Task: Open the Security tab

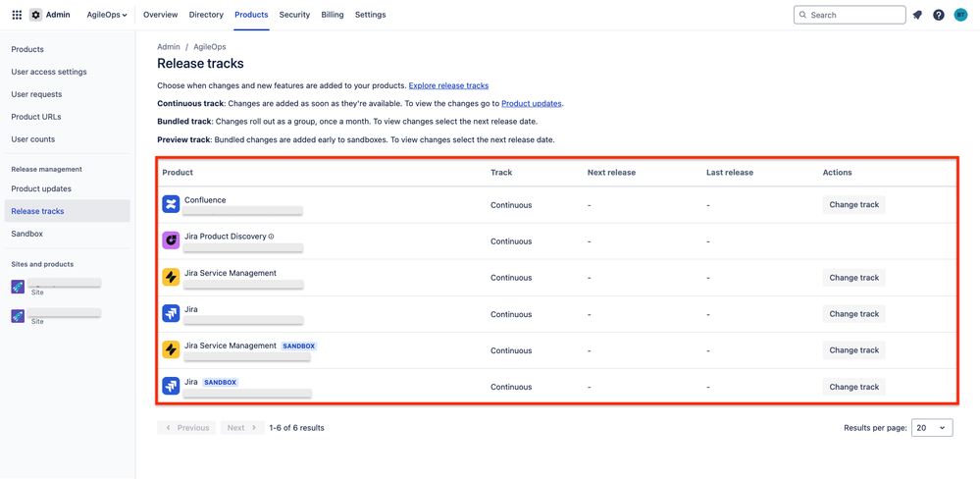Action: [294, 15]
